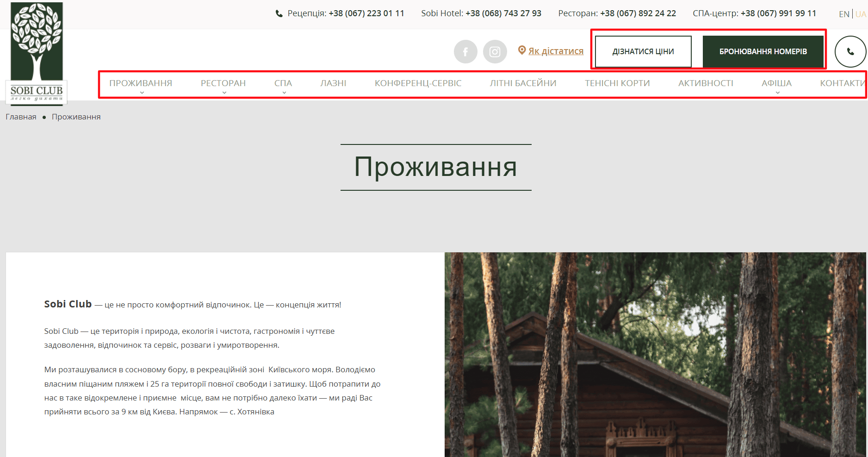Go to Главная in the breadcrumb
The width and height of the screenshot is (868, 457).
pos(21,117)
